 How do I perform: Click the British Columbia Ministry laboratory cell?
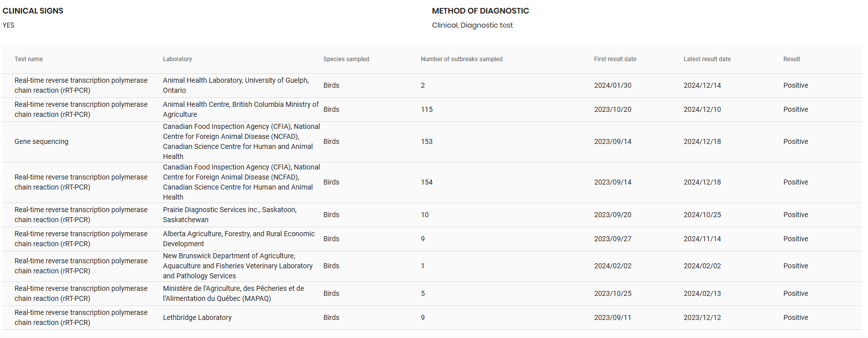[x=241, y=109]
